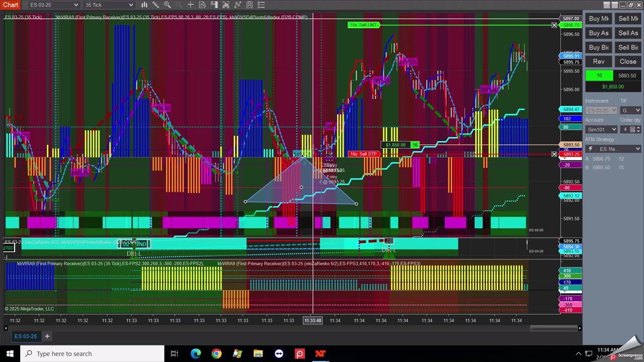Click the Rev reverse position button
The height and width of the screenshot is (362, 644).
coord(599,61)
